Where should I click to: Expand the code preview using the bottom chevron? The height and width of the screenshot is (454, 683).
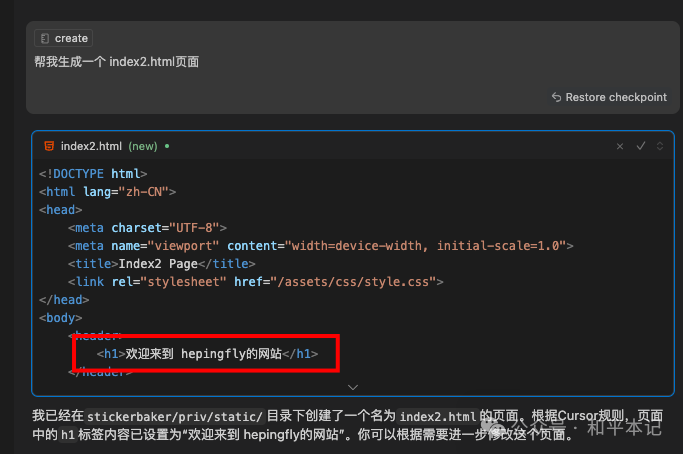click(x=352, y=386)
